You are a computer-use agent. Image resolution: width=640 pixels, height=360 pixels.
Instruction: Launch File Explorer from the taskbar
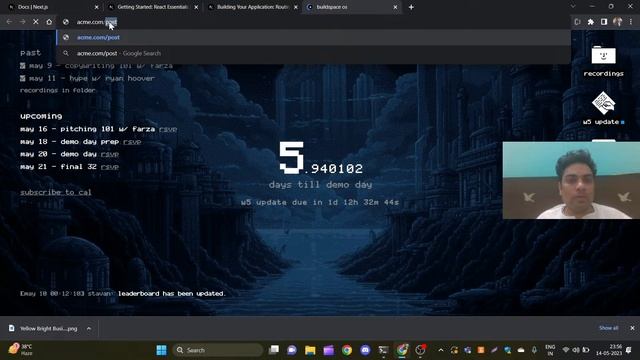(310, 350)
